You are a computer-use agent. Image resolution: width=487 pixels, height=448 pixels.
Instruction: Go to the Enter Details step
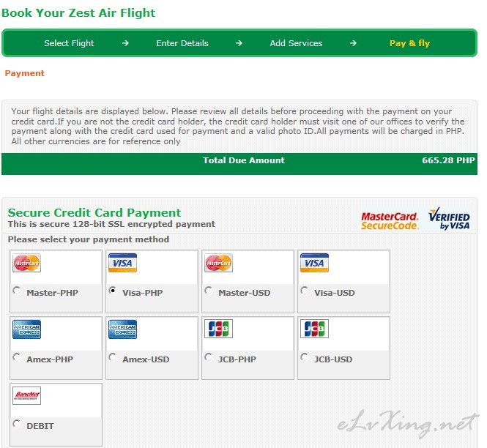tap(182, 43)
